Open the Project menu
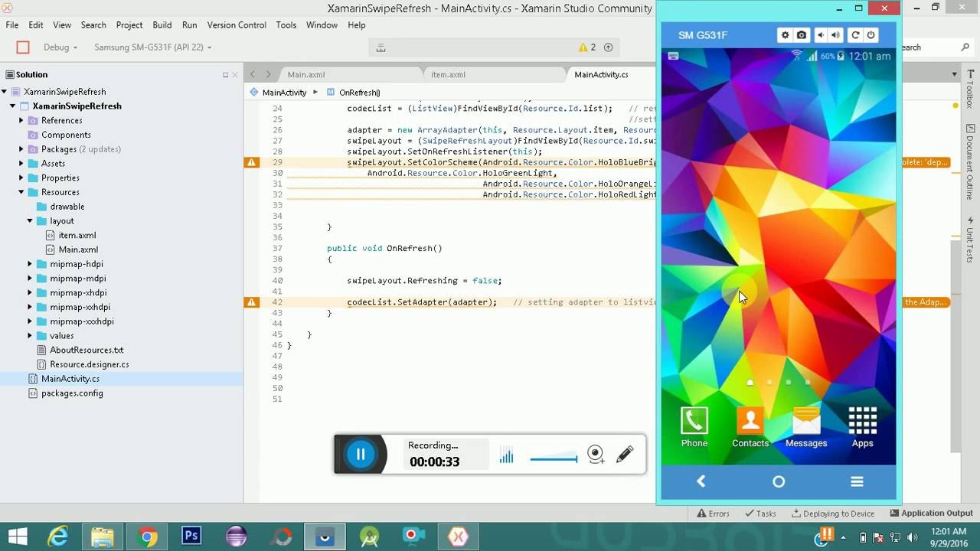 pyautogui.click(x=129, y=25)
